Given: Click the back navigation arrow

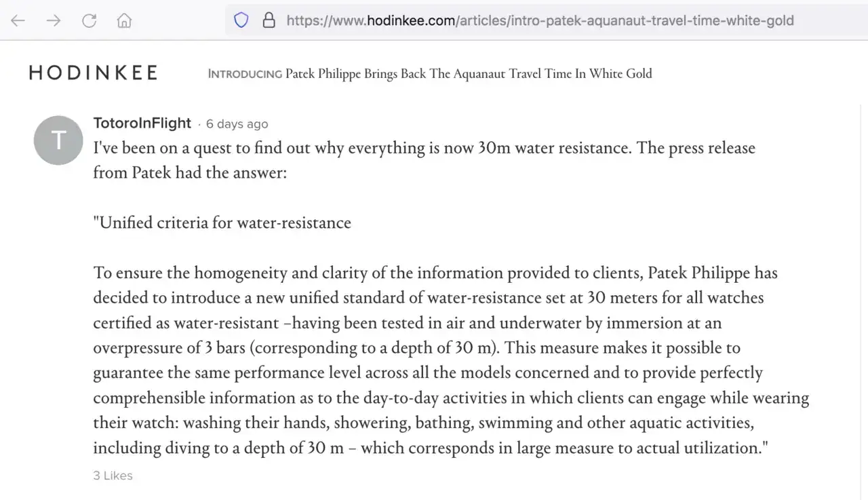Looking at the screenshot, I should point(17,20).
